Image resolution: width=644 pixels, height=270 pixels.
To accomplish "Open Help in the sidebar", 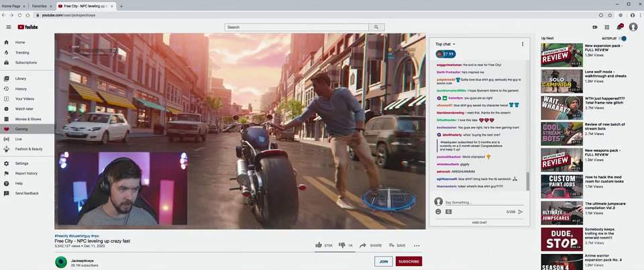I will (27, 183).
